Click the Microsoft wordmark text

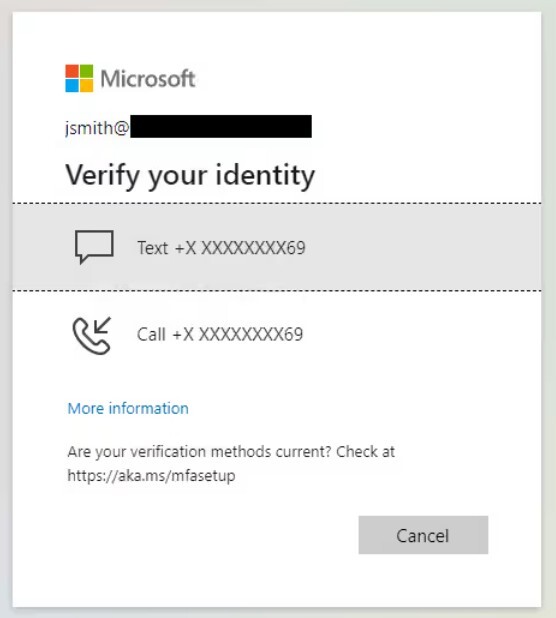click(x=148, y=78)
